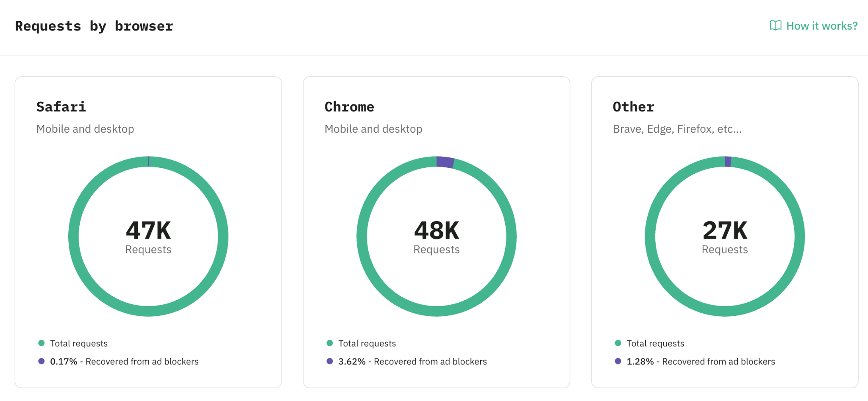Click '1.28% - Recovered from ad blockers' label
The width and height of the screenshot is (868, 401).
[x=701, y=362]
